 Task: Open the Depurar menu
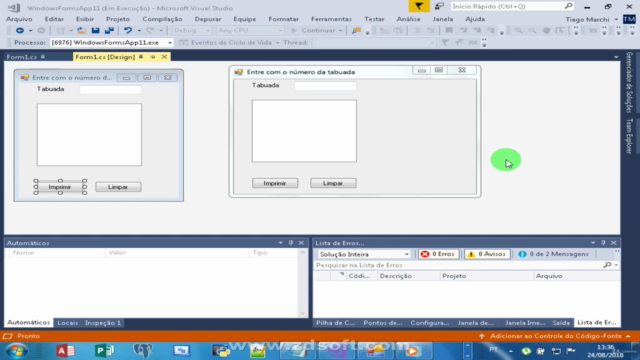pyautogui.click(x=208, y=19)
